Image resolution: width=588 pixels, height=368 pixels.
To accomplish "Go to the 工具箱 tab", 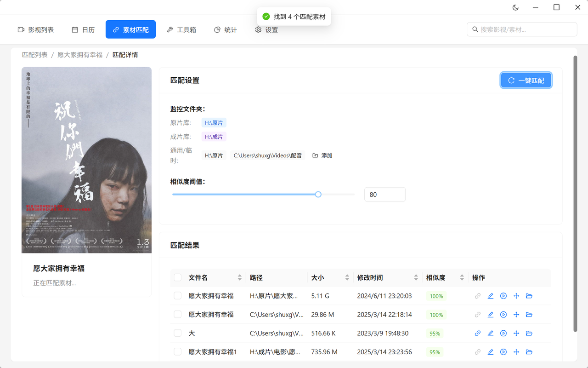I will 181,29.
